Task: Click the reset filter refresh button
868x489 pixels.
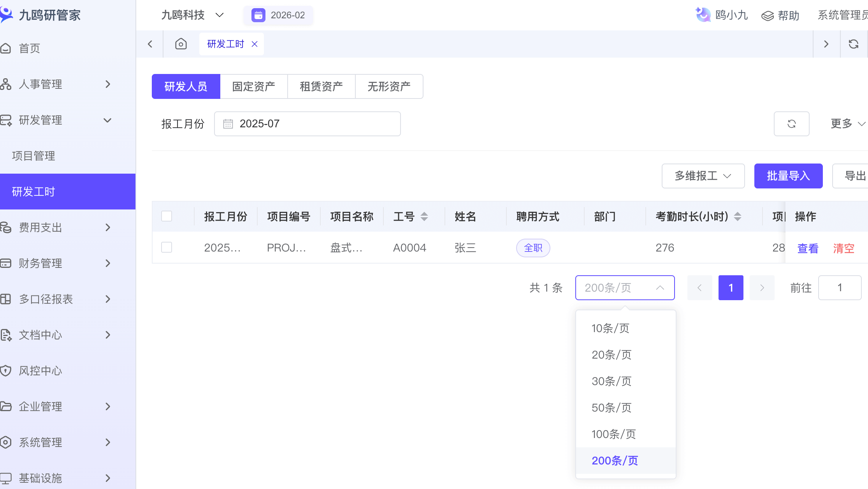Action: click(791, 124)
